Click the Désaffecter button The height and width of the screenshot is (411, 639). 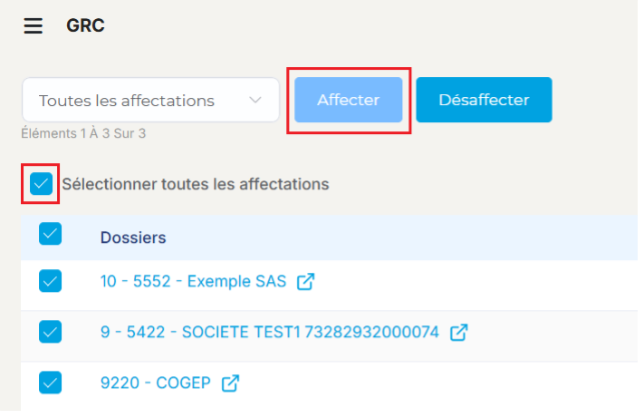(484, 100)
